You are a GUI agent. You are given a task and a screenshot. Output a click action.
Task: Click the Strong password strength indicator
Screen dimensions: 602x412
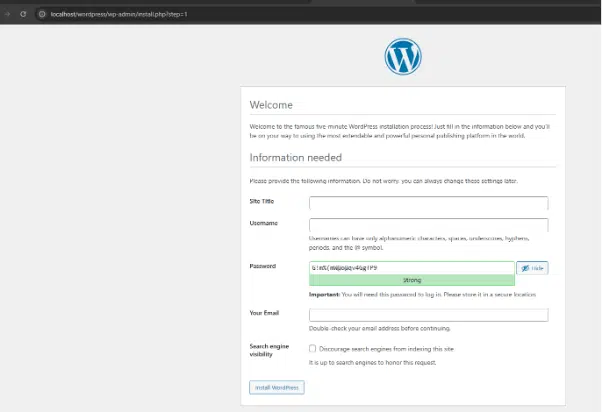pyautogui.click(x=412, y=280)
